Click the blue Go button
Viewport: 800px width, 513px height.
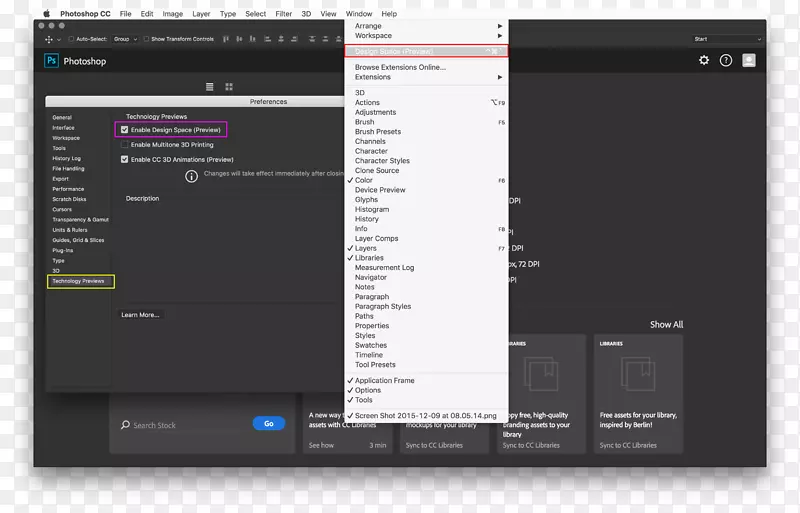(x=268, y=424)
